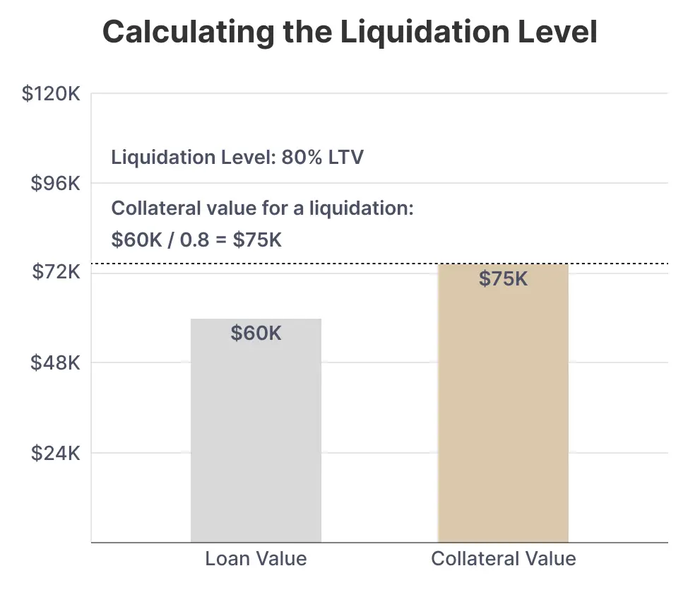
Task: Click the $75K data label
Action: pos(503,279)
